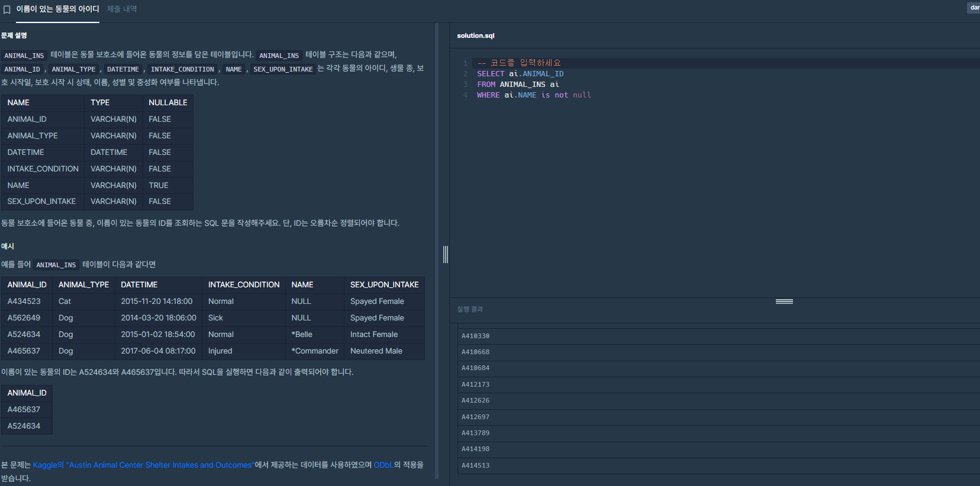Click the *Commander name cell
Image resolution: width=980 pixels, height=486 pixels.
(315, 351)
